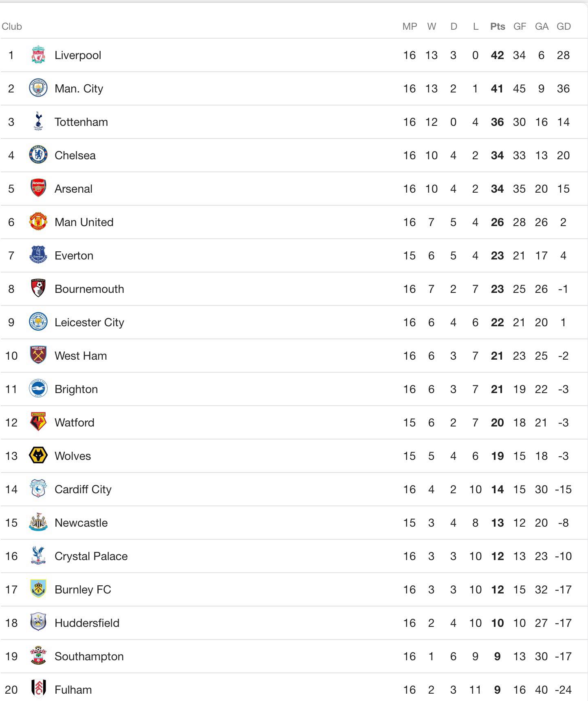Click the Chelsea club crest

[38, 155]
